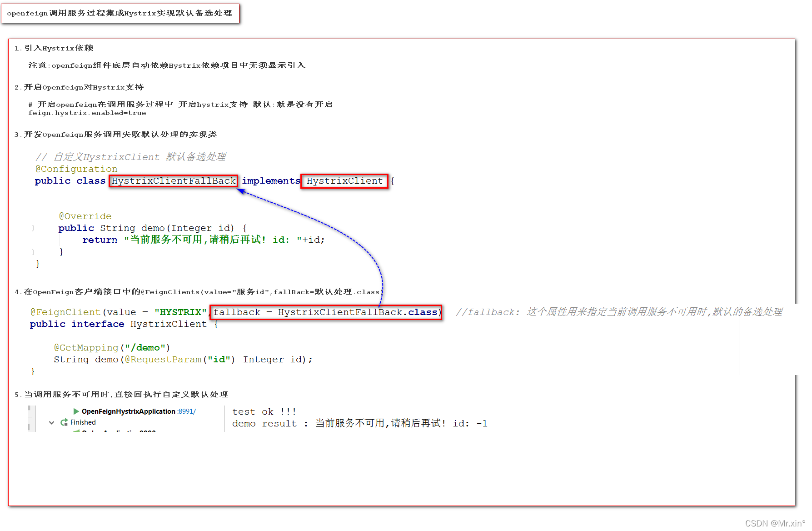Click the title 'openfeign调用服务过程集成Hystrix实现默认备选处理'

(x=120, y=13)
